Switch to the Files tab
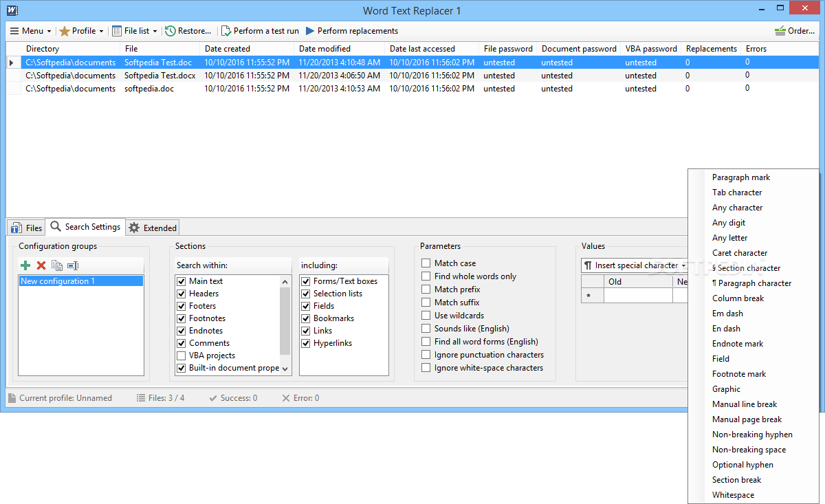This screenshot has height=504, width=825. click(x=26, y=228)
